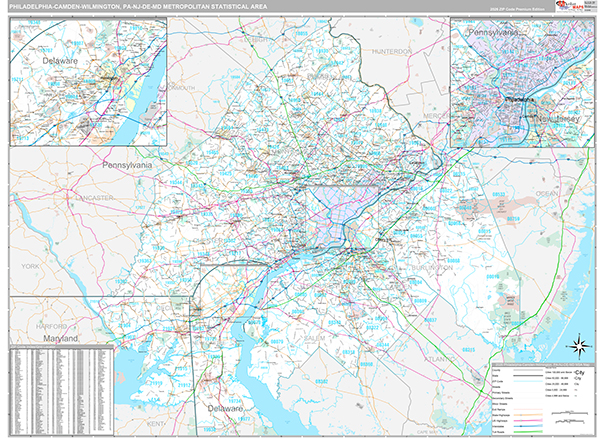Open the Philadelphia inset map at top right

pos(519,84)
